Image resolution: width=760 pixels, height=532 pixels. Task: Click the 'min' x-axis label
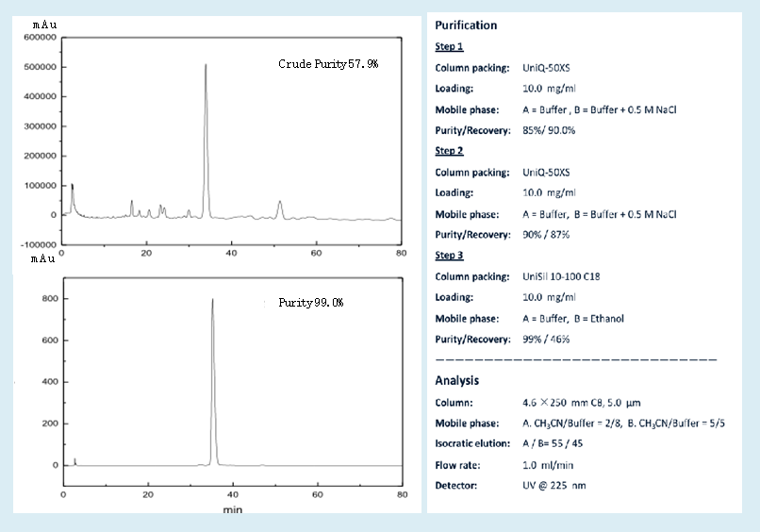pyautogui.click(x=232, y=509)
